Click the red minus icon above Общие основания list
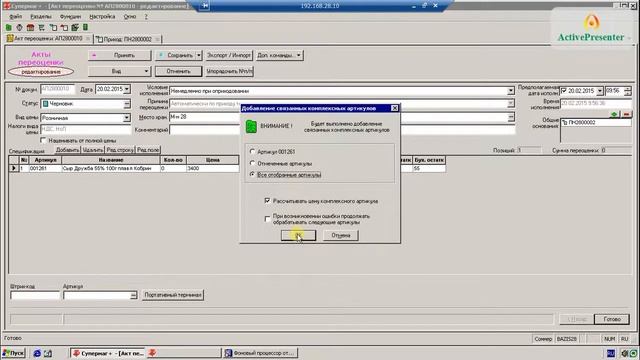Screen dimensions: 640x360 click(x=626, y=114)
